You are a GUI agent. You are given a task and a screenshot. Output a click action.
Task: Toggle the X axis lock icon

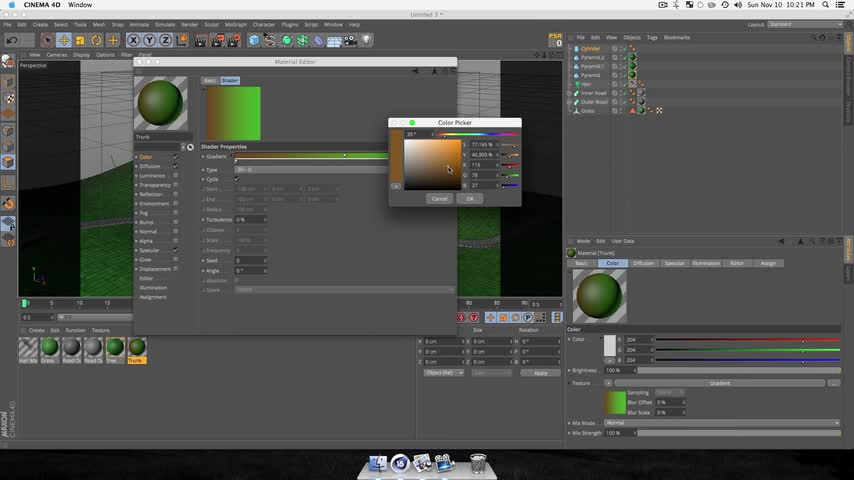click(133, 40)
